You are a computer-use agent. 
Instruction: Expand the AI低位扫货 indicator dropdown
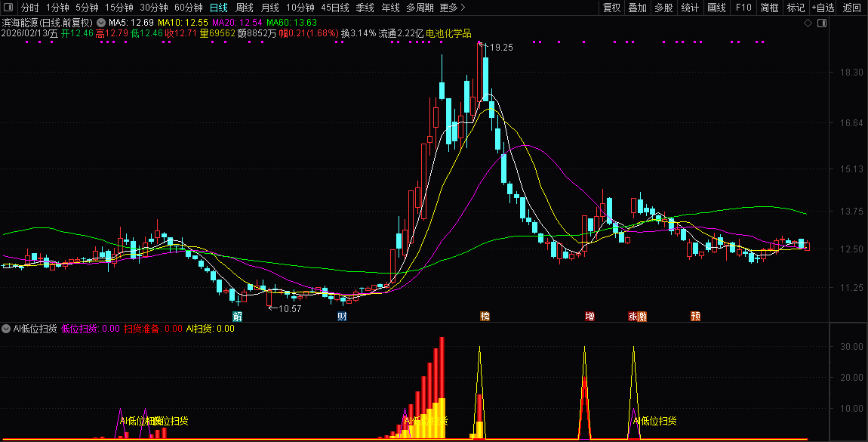(7, 329)
